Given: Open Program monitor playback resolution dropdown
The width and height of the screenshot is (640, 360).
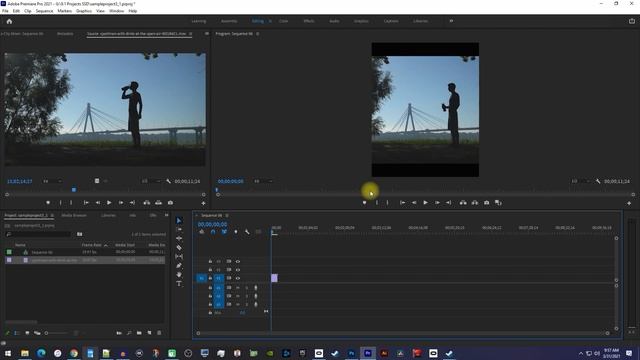Looking at the screenshot, I should [x=581, y=181].
